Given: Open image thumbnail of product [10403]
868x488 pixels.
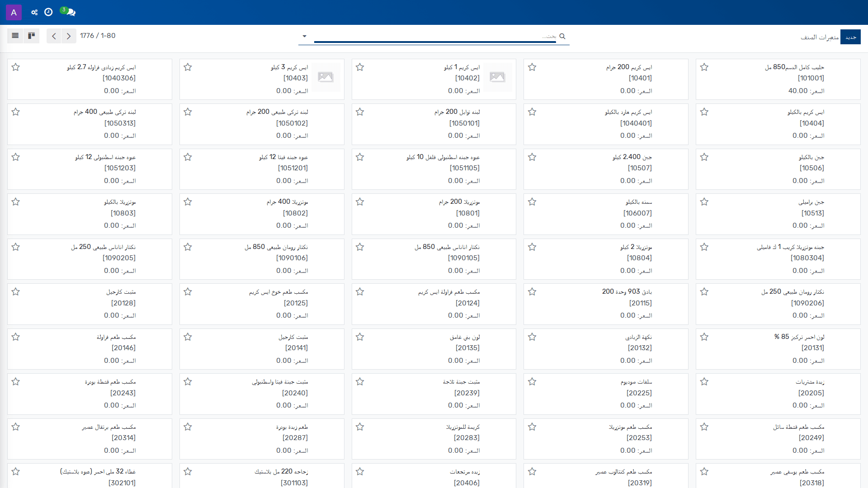Looking at the screenshot, I should coord(325,77).
